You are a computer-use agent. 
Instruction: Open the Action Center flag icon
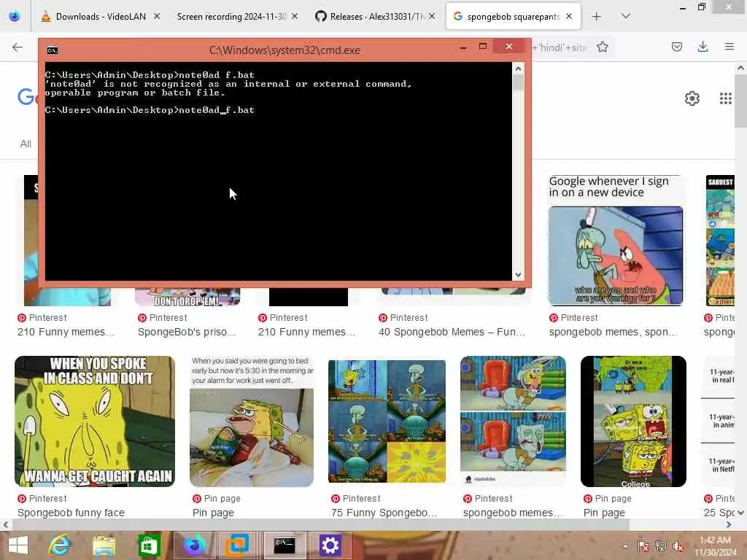click(643, 546)
